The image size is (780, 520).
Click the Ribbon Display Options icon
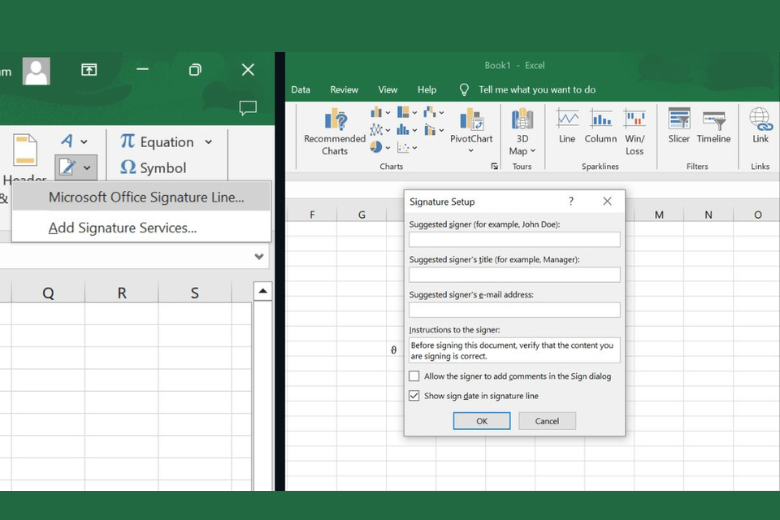click(x=89, y=70)
